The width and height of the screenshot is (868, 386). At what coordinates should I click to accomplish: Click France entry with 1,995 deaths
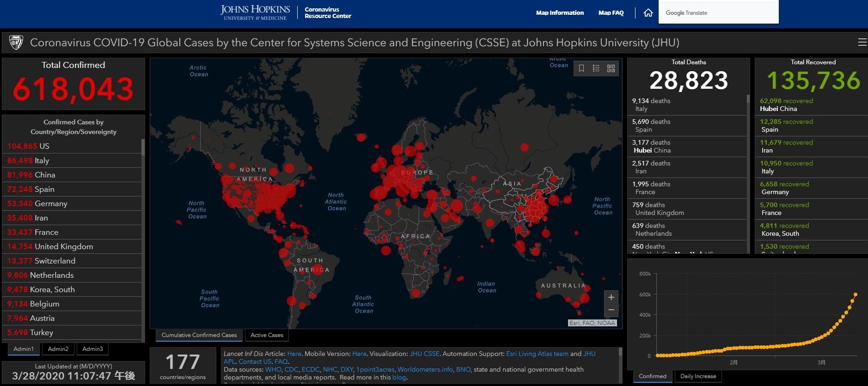pos(687,188)
